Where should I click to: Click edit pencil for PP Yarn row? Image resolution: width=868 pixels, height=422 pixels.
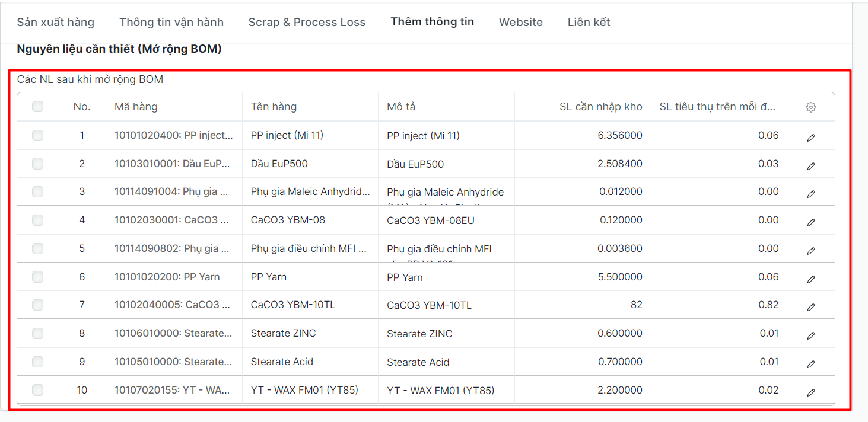click(810, 279)
